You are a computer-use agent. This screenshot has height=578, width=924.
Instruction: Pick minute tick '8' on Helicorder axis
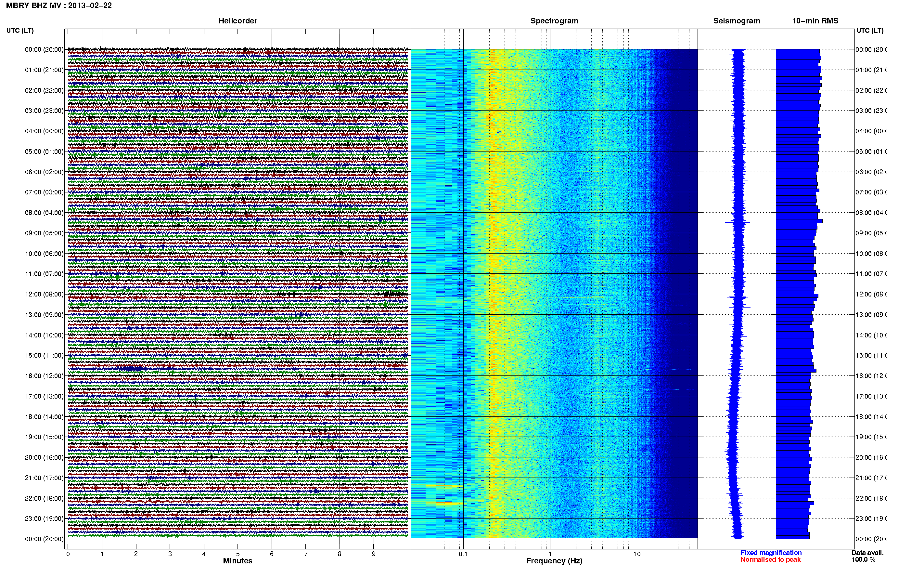coord(340,554)
